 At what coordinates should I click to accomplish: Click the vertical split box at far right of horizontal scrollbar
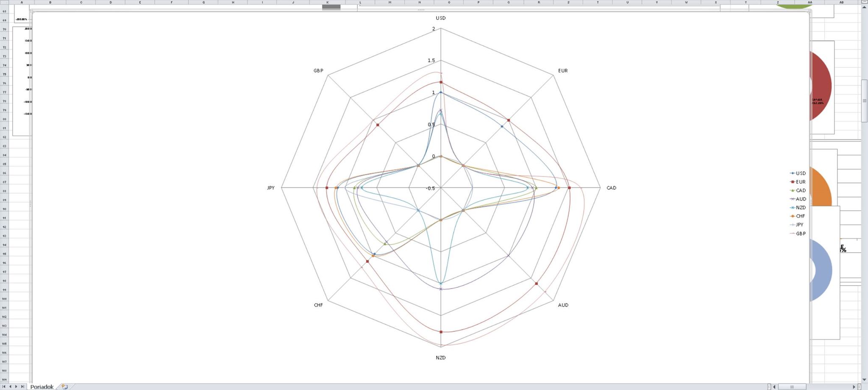pyautogui.click(x=859, y=387)
